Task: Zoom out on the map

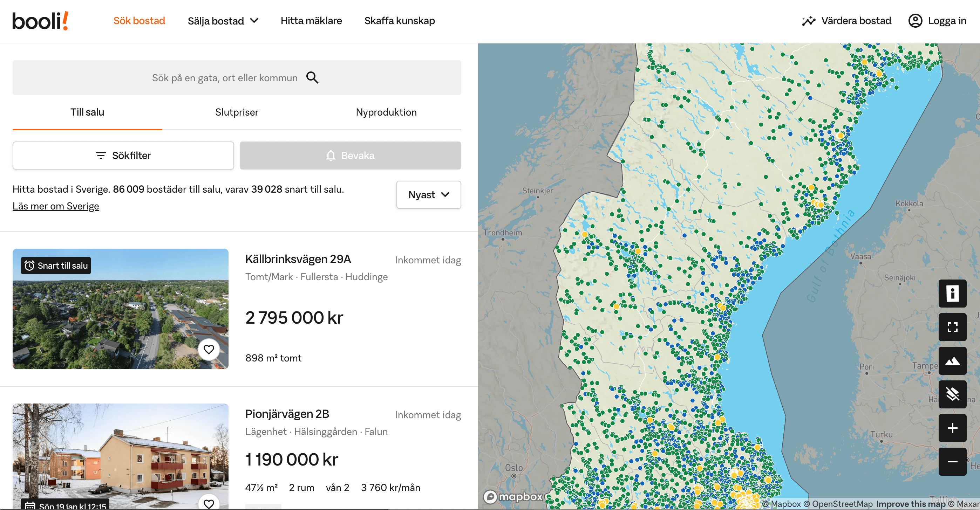Action: coord(952,461)
